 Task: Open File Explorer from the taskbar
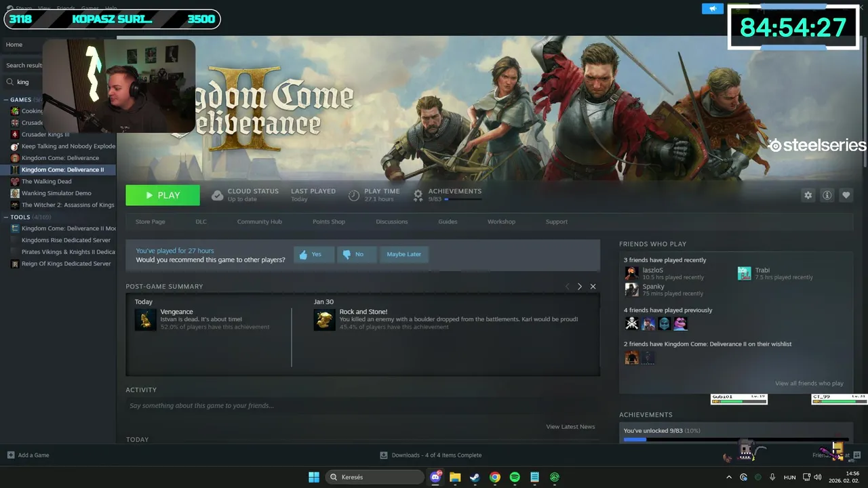coord(455,477)
